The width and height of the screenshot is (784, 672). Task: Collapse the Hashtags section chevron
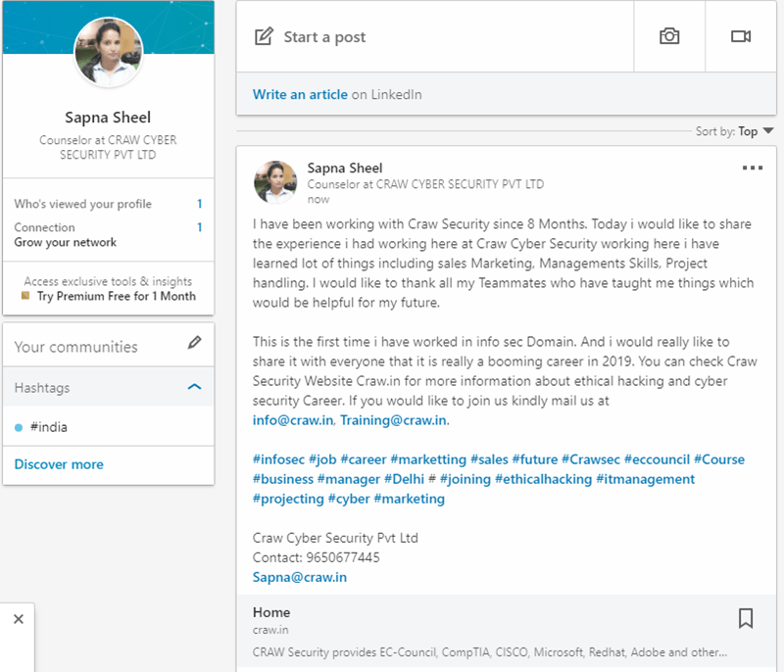tap(194, 387)
